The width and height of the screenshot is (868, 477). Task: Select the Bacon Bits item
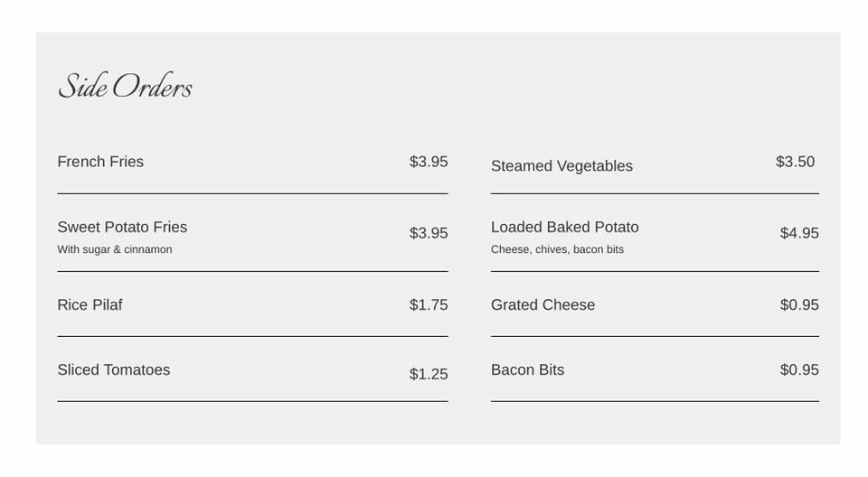[x=527, y=370]
